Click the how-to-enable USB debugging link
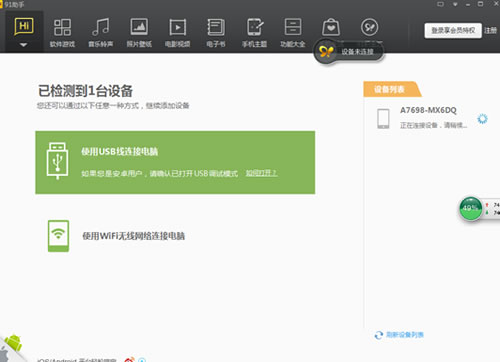 262,173
